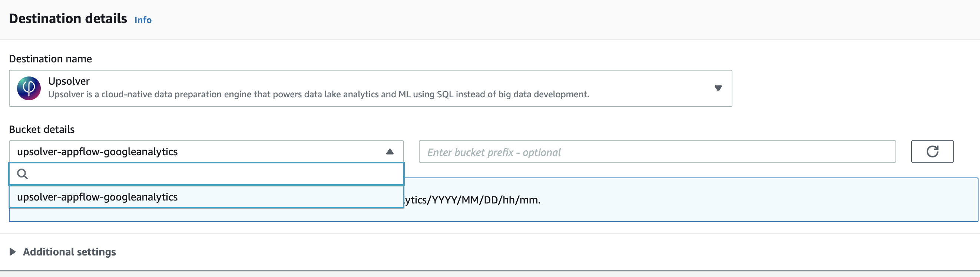The image size is (980, 277).
Task: Click the Destination details heading
Action: pos(68,19)
